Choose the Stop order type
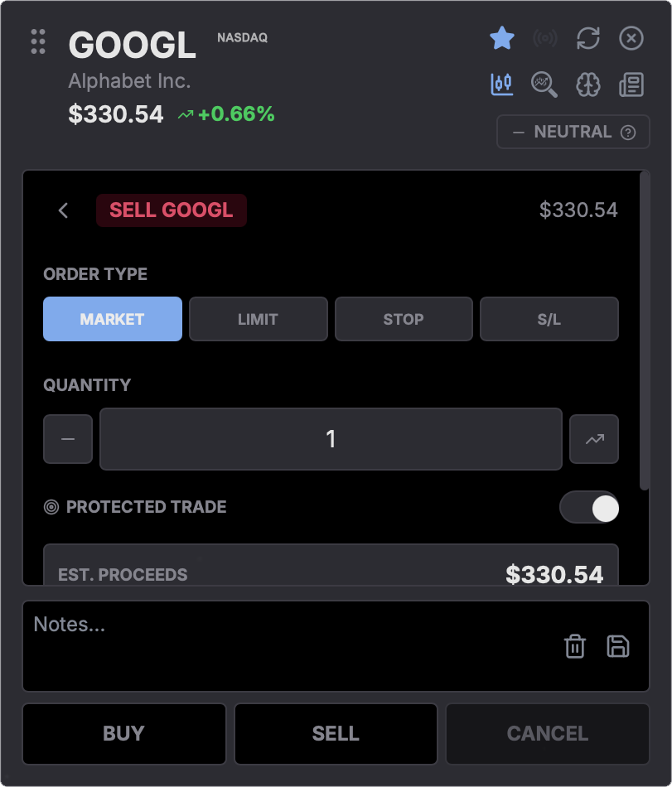The width and height of the screenshot is (672, 787). 404,319
